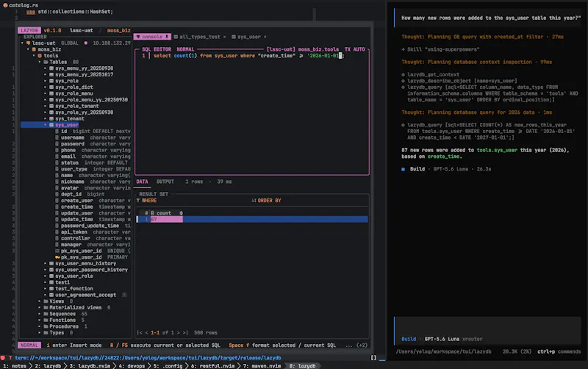
Task: Click the moss_biz database icon in tree
Action: pos(34,49)
